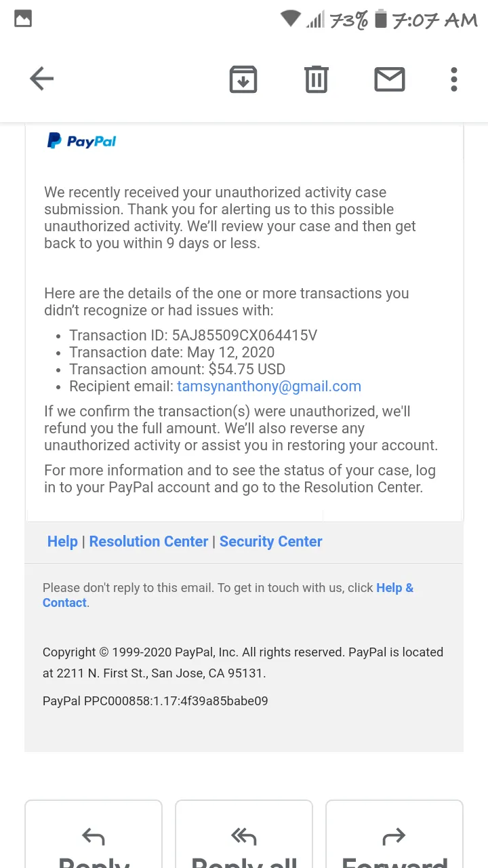Open tamsynanthony@gmail.com recipient email link
The image size is (488, 868).
tap(269, 387)
